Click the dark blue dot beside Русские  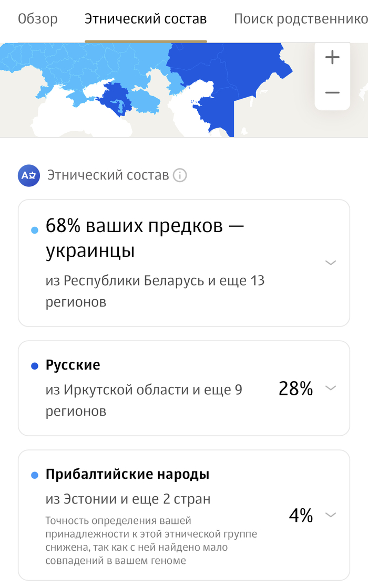point(35,366)
